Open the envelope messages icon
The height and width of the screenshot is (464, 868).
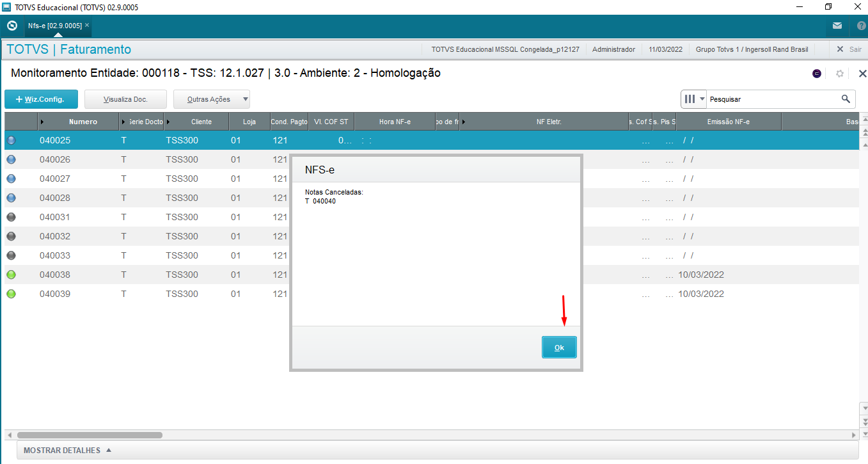coord(837,26)
